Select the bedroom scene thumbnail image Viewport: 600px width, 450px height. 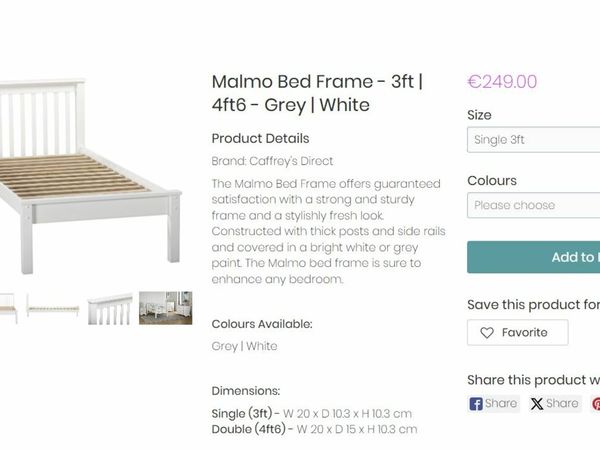coord(166,308)
